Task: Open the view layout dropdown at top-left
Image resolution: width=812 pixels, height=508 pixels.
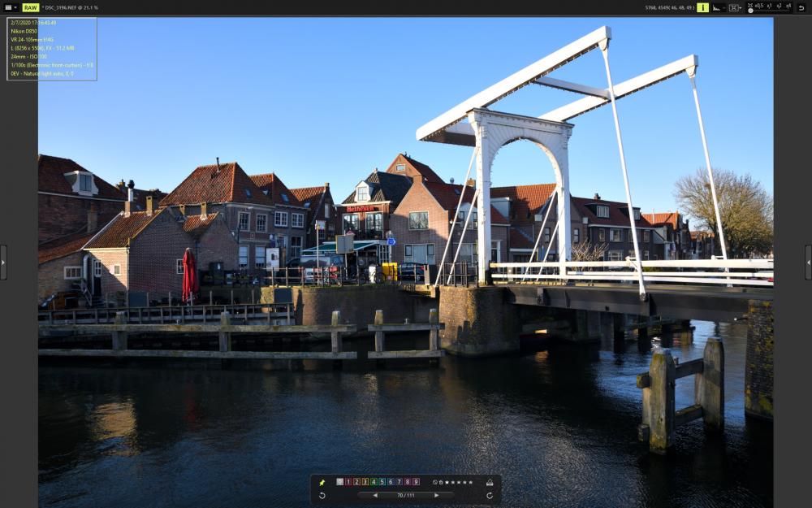Action: (11, 7)
